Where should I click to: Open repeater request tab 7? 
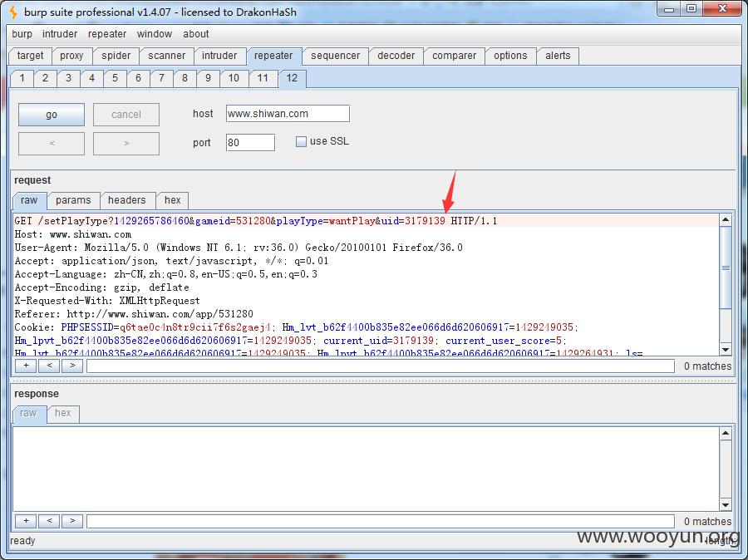pos(162,78)
